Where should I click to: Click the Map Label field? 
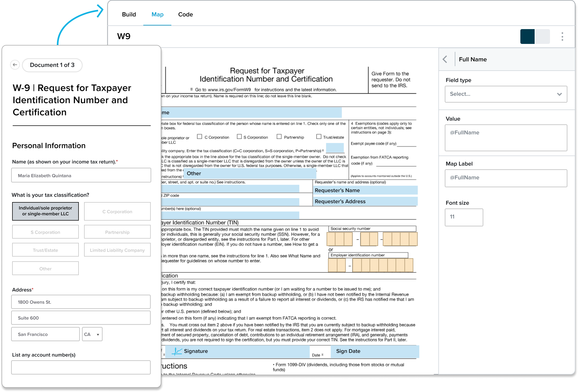[x=506, y=178]
